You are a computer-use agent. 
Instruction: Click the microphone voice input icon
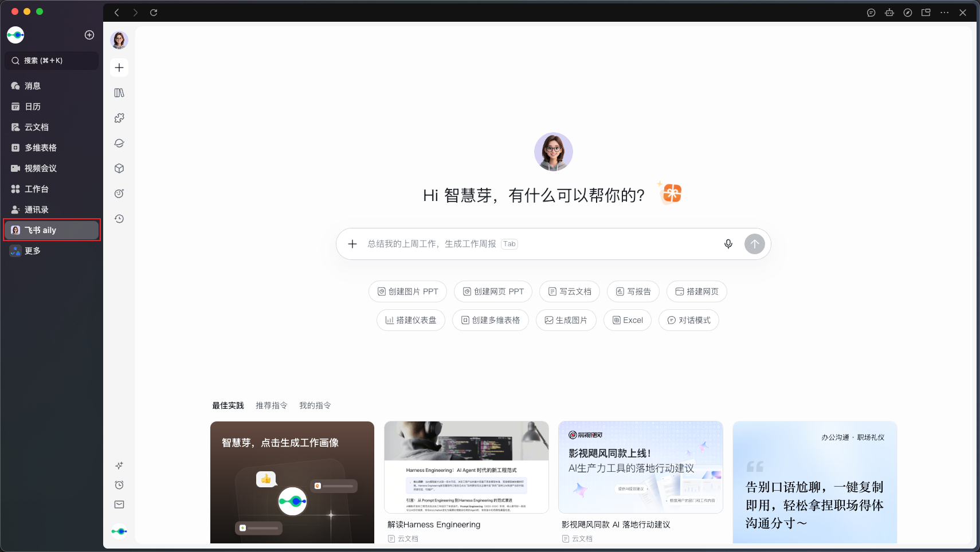[728, 244]
